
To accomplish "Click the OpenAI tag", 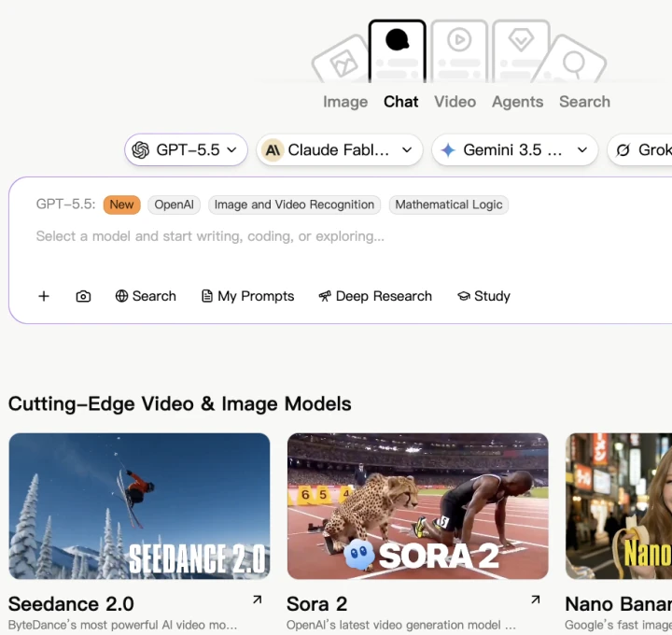I will (x=174, y=205).
